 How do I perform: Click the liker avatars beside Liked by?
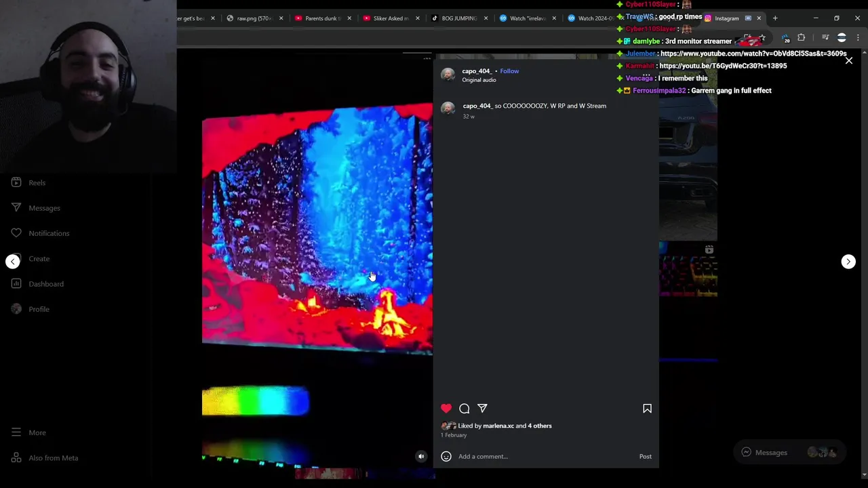click(x=448, y=426)
